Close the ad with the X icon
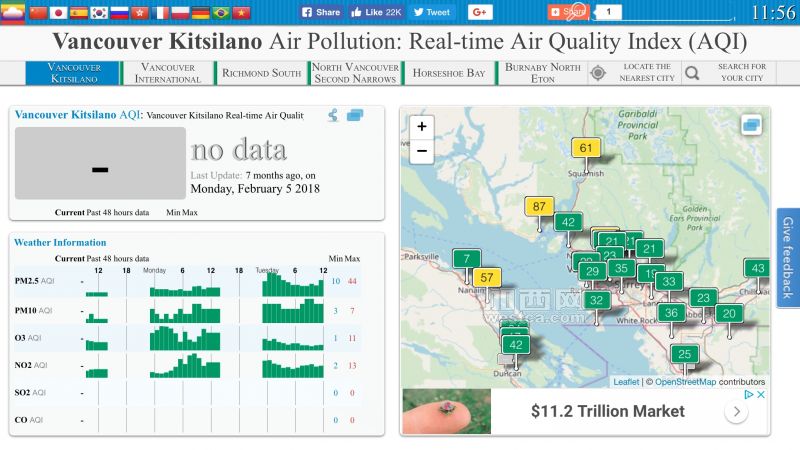Image resolution: width=800 pixels, height=450 pixels. (761, 395)
